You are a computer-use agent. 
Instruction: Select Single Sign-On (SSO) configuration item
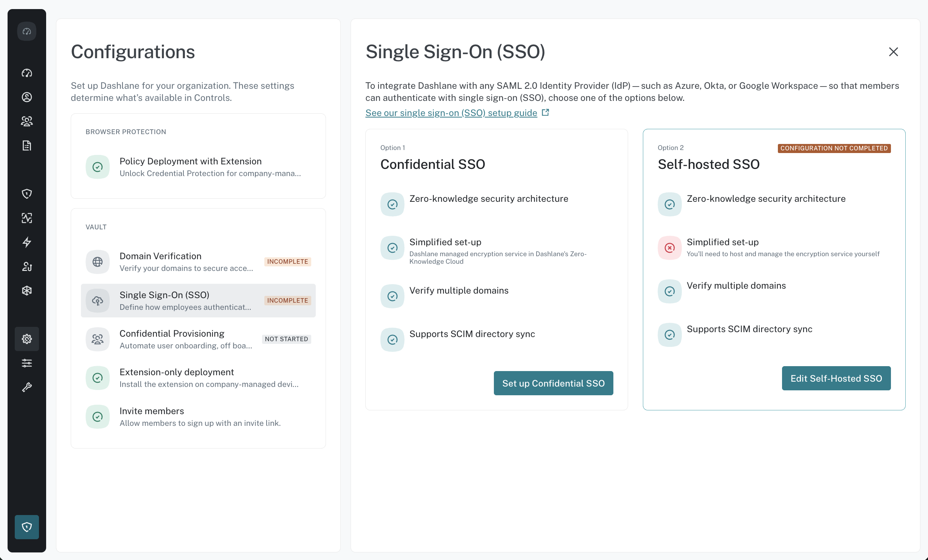(x=198, y=301)
